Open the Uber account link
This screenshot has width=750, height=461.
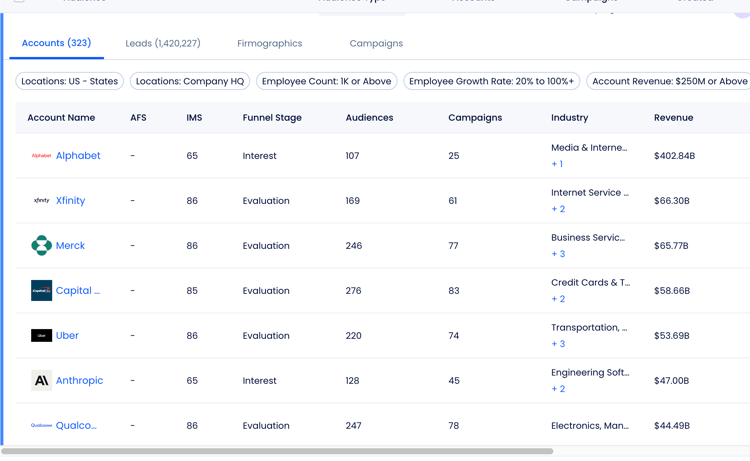tap(67, 335)
